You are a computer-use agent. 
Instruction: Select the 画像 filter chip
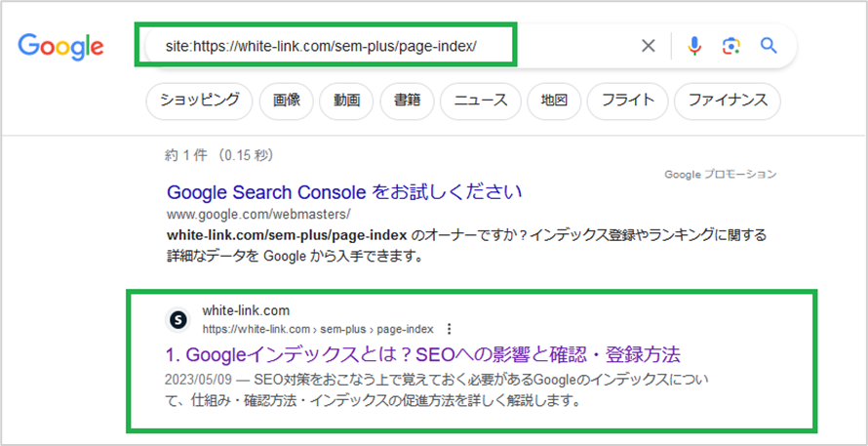tap(286, 101)
